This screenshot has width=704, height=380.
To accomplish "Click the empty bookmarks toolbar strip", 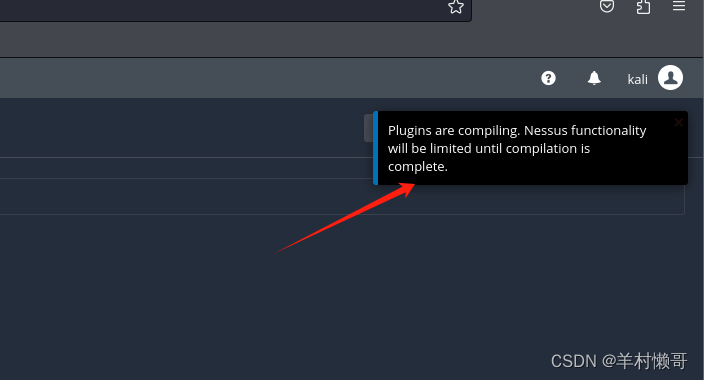I will tap(352, 40).
